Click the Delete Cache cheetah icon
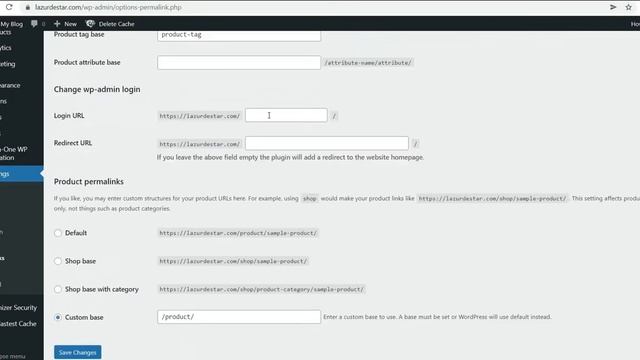The width and height of the screenshot is (640, 360). pyautogui.click(x=90, y=24)
